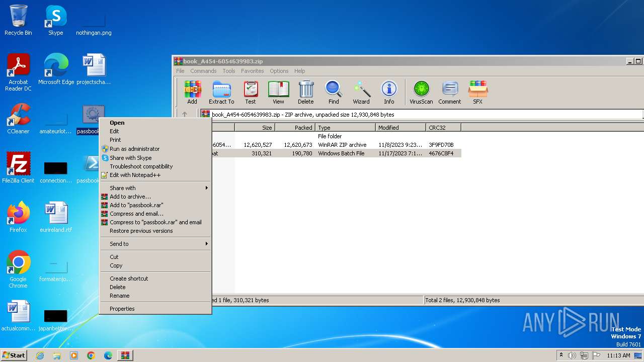Click Add to "passbook.rar" menu entry

(136, 205)
